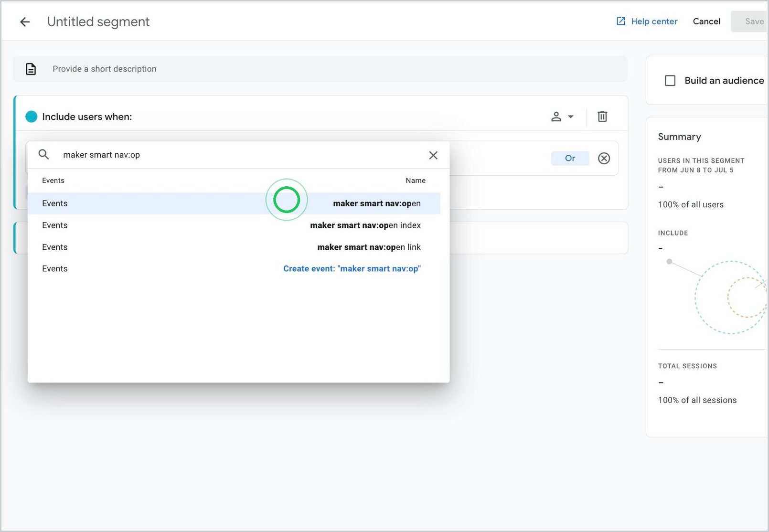Click the description document icon
The image size is (769, 532).
pos(31,69)
